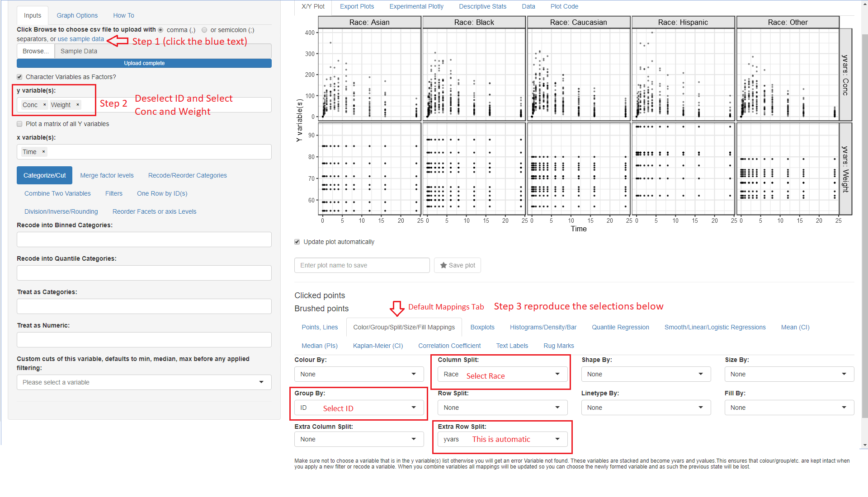
Task: Click the Enter plot name input field
Action: (362, 265)
